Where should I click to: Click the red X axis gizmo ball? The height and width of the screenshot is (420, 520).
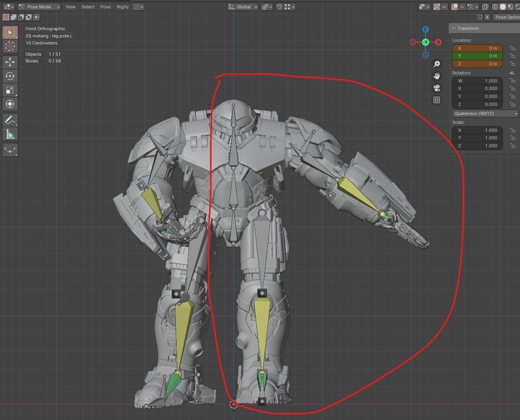pyautogui.click(x=438, y=42)
